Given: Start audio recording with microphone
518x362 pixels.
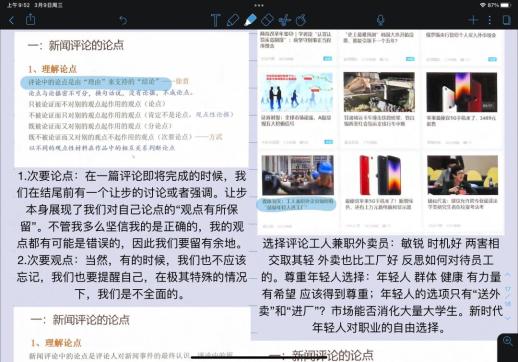Looking at the screenshot, I should tap(380, 20).
